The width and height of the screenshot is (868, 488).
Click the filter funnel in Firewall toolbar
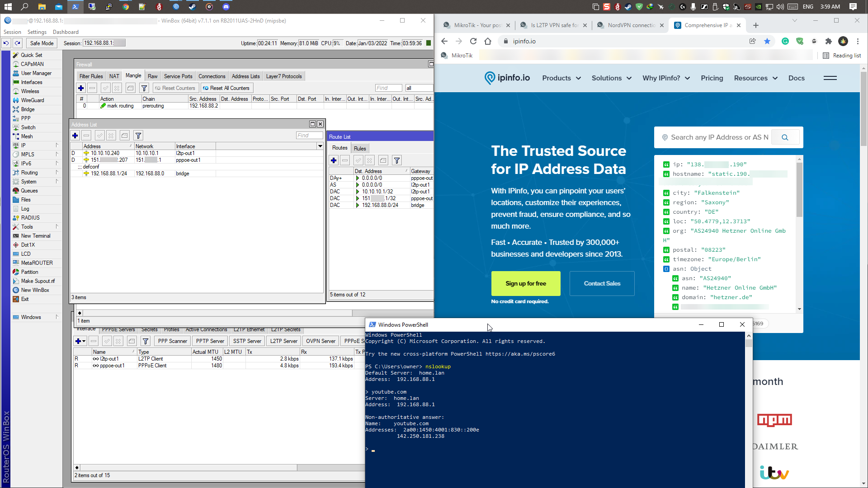point(144,88)
